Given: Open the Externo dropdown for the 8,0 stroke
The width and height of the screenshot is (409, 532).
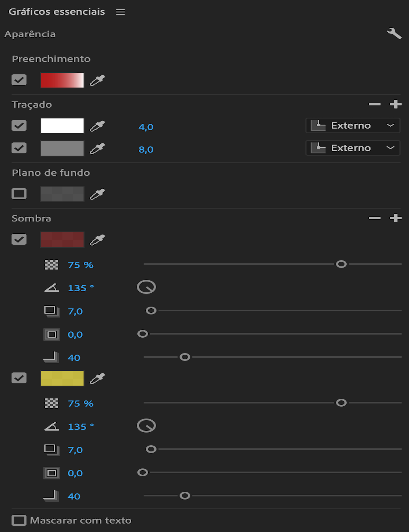Looking at the screenshot, I should [353, 148].
